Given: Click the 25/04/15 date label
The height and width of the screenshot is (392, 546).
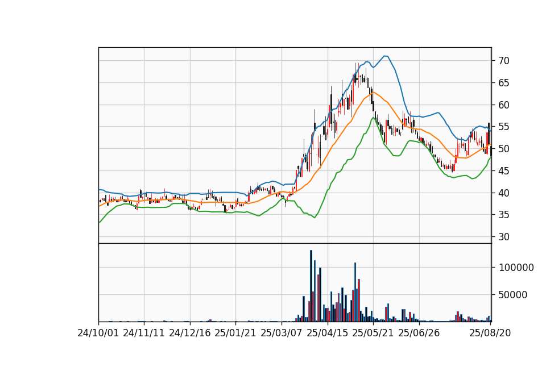Looking at the screenshot, I should 328,333.
